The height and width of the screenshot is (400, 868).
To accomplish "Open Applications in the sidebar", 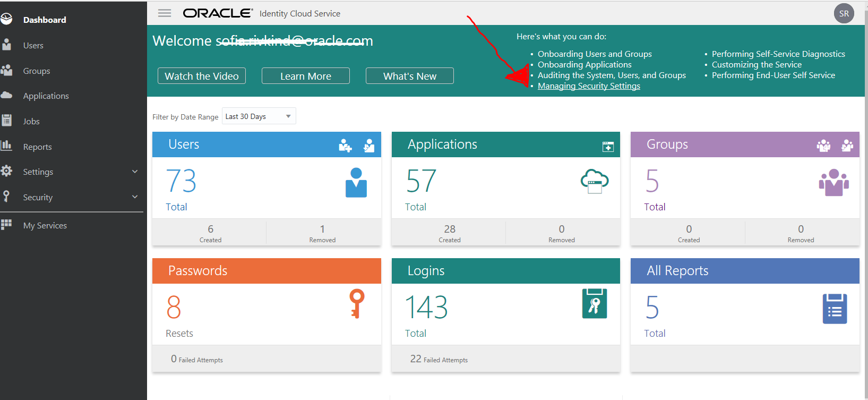I will 46,96.
